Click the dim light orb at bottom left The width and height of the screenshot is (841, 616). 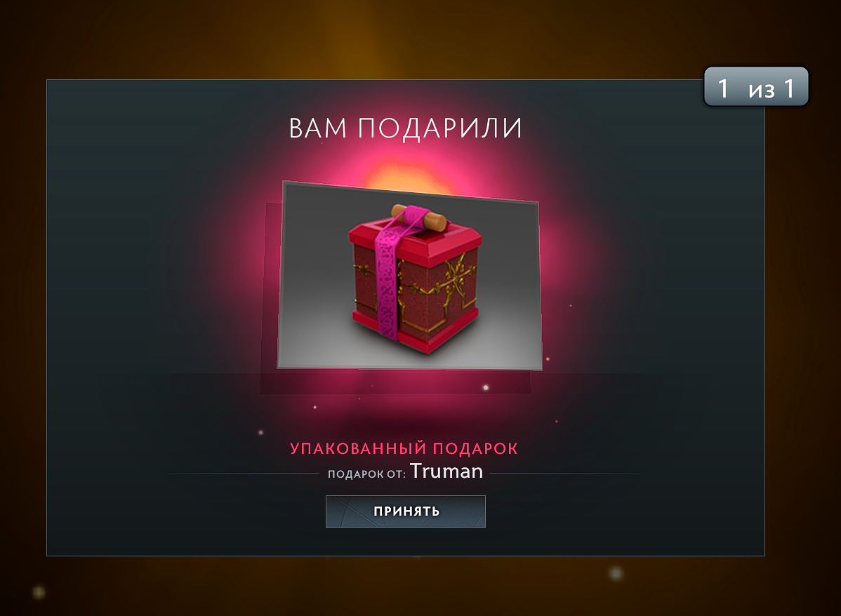tap(39, 592)
